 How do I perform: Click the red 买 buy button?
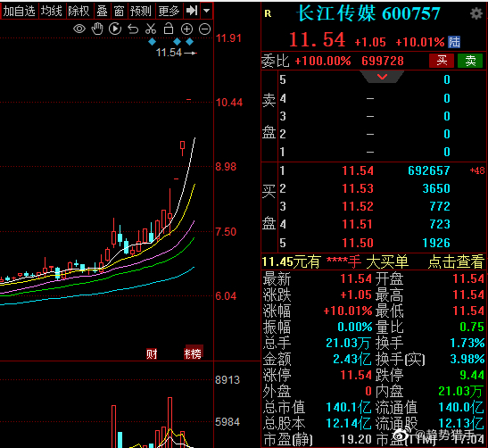tap(442, 61)
